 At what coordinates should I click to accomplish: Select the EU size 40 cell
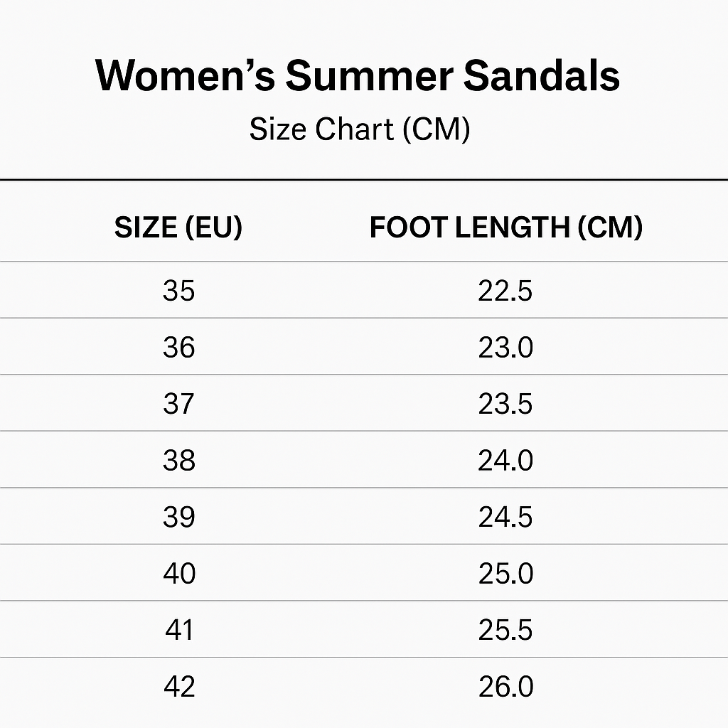[x=178, y=574]
